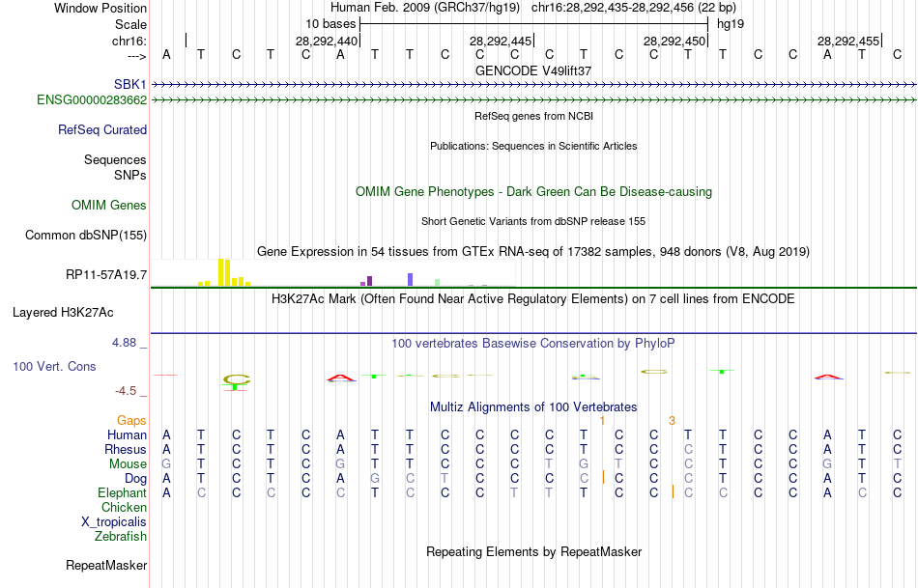Click the Human species label

point(127,435)
